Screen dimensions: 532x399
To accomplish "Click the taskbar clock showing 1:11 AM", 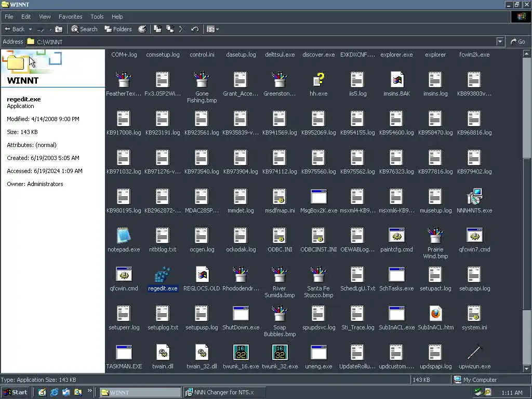I will pos(512,393).
